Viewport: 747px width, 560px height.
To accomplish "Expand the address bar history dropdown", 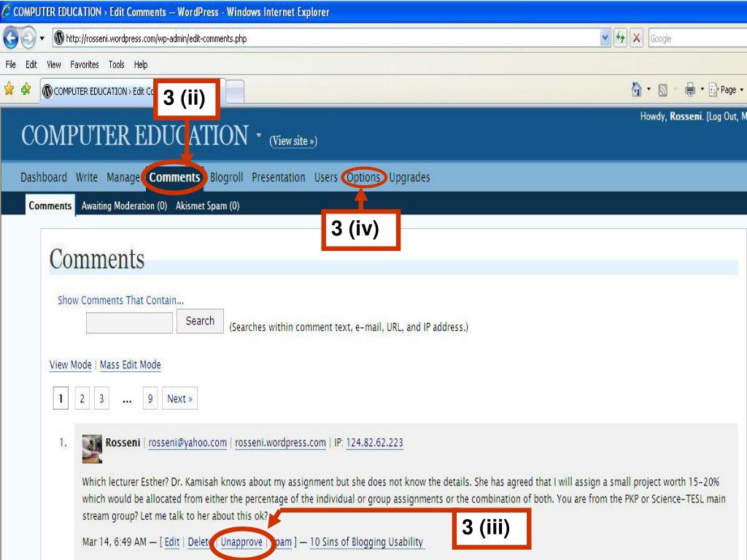I will click(605, 38).
